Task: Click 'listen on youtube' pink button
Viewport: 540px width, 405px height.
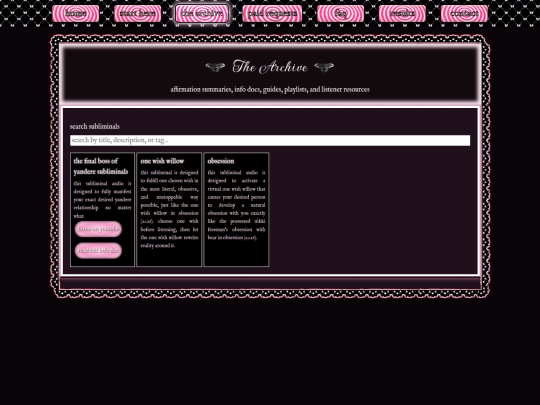Action: pyautogui.click(x=98, y=229)
